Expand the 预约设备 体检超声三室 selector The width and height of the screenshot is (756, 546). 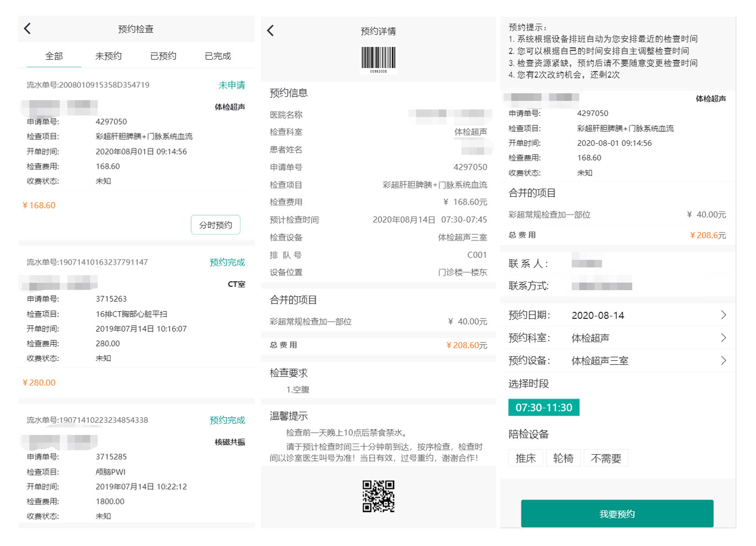pos(617,361)
